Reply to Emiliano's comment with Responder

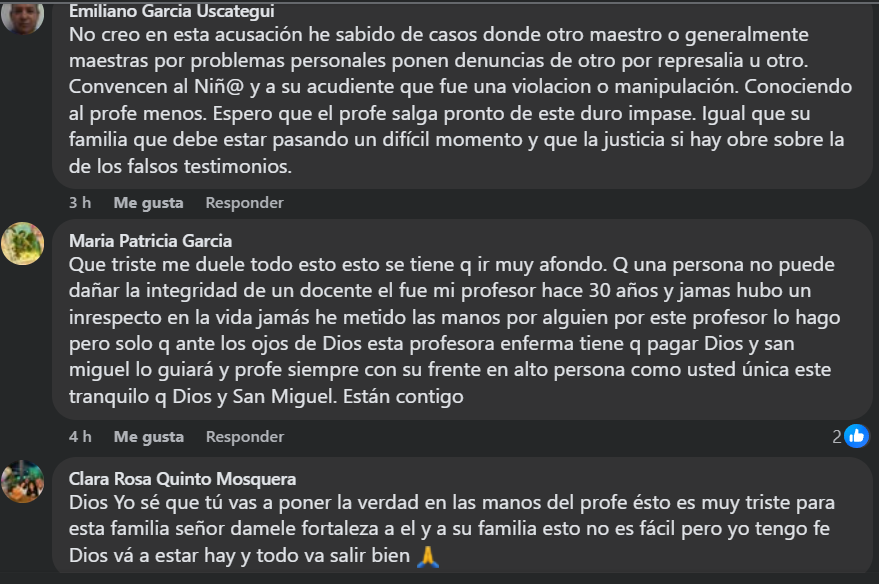244,203
